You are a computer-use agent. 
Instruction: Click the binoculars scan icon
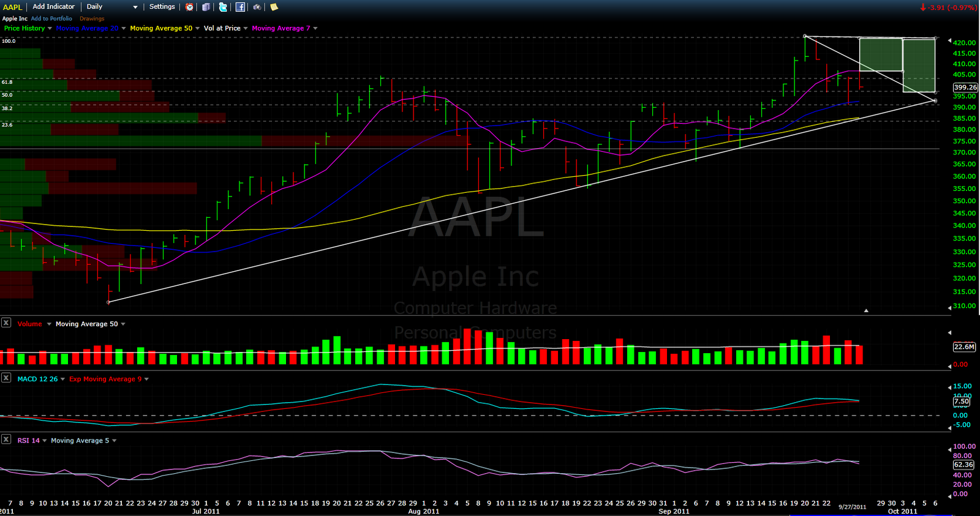tap(257, 7)
